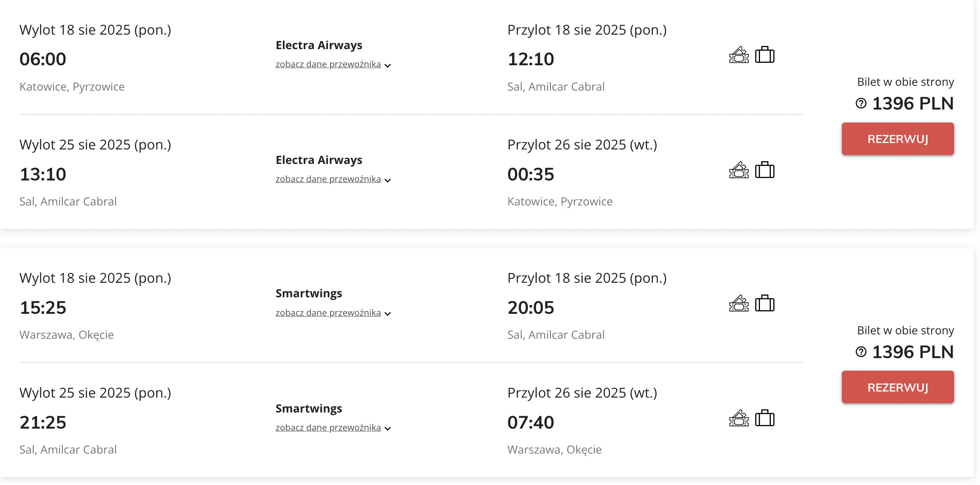
Task: Reserve the Smartwings Warszawa round trip
Action: [897, 388]
